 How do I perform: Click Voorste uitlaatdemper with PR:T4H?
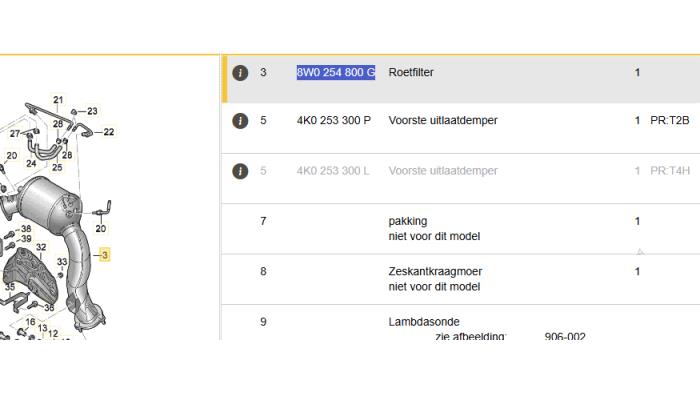tap(443, 171)
